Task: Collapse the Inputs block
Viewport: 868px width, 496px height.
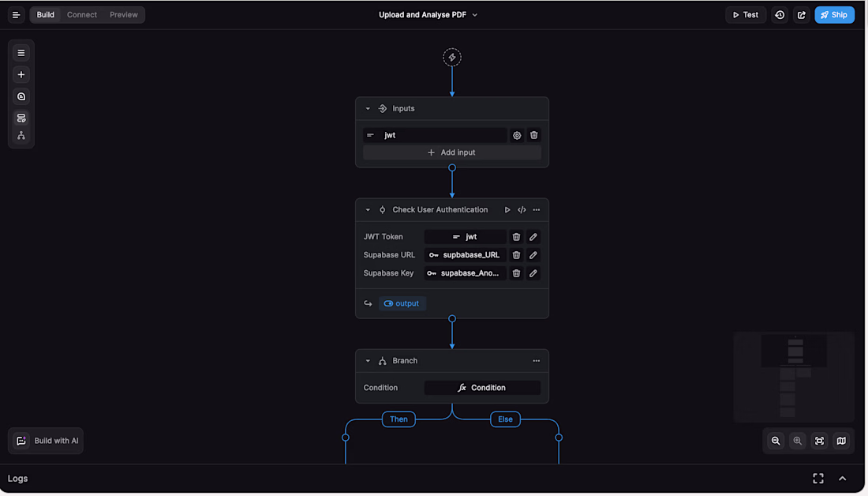Action: pos(368,109)
